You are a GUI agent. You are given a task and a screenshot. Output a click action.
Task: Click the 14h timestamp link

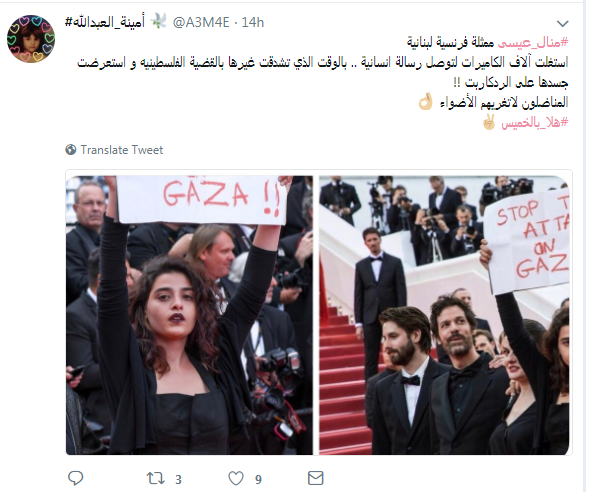point(253,23)
